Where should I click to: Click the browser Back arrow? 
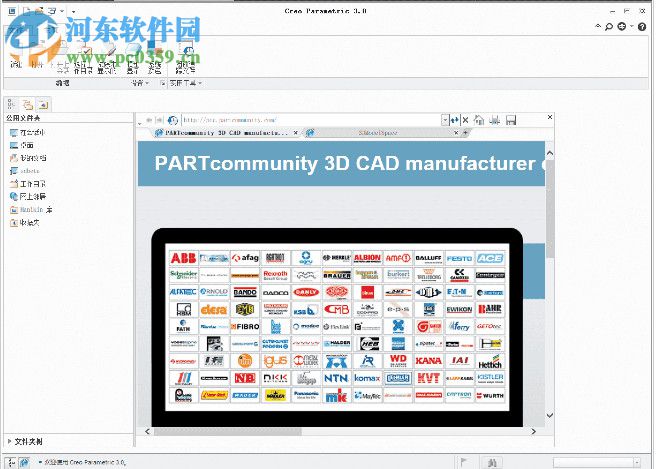coord(149,120)
